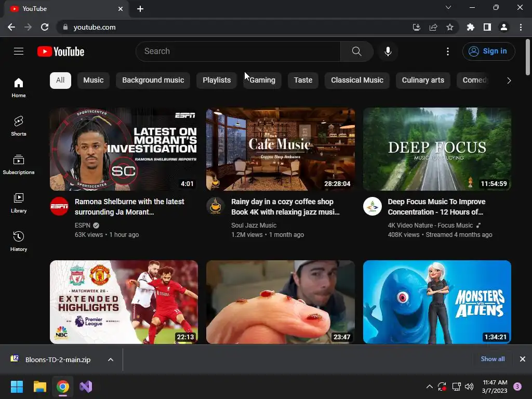Click the share page icon in address bar
This screenshot has height=399, width=532.
point(433,27)
